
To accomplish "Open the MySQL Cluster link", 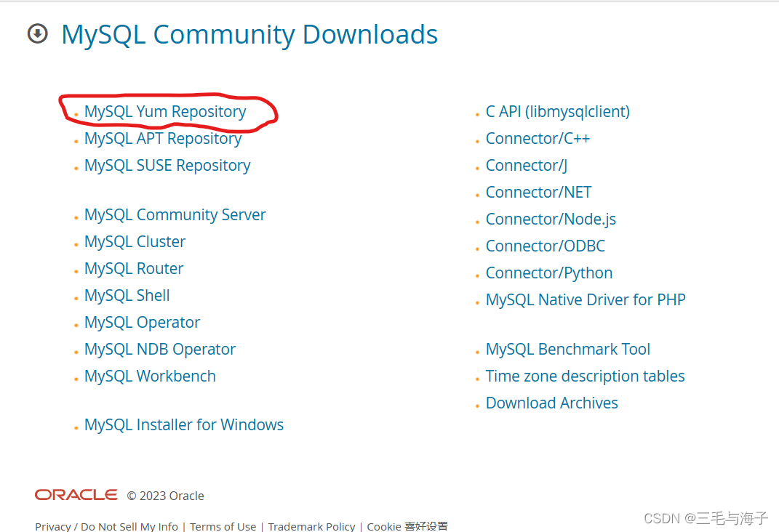I will [135, 242].
